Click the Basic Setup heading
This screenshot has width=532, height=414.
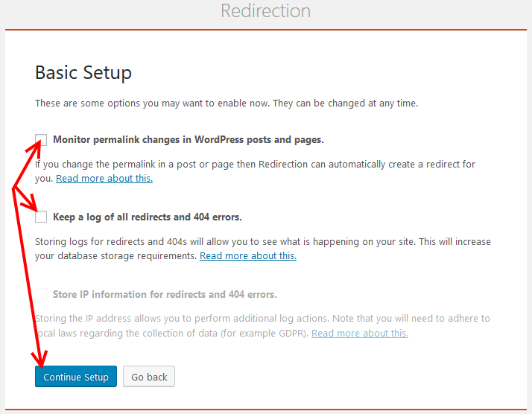tap(83, 72)
